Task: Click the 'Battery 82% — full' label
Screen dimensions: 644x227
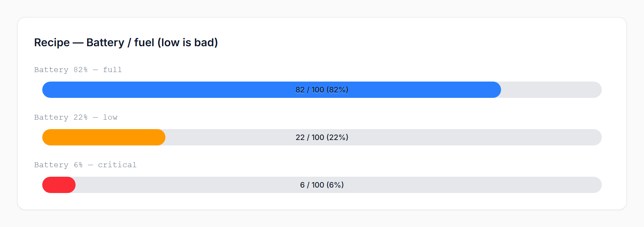Action: click(78, 70)
